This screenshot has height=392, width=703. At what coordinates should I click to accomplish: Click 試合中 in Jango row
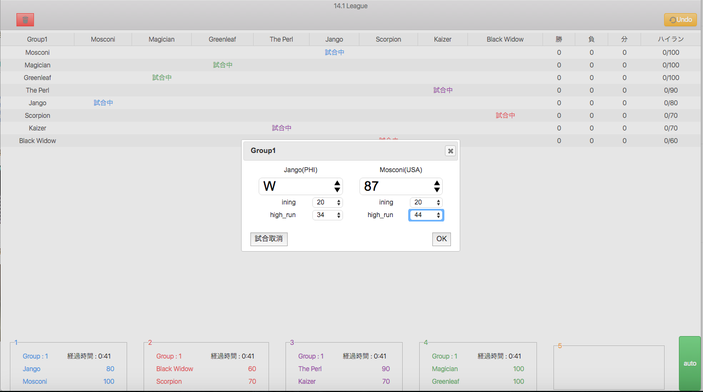coord(103,103)
